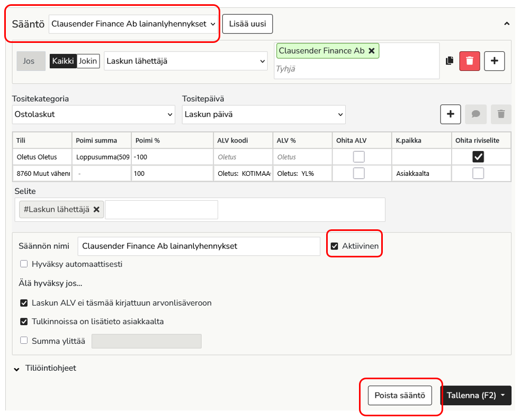The width and height of the screenshot is (521, 420).
Task: Click the empty K.paikka cell in Oletus row
Action: click(421, 157)
